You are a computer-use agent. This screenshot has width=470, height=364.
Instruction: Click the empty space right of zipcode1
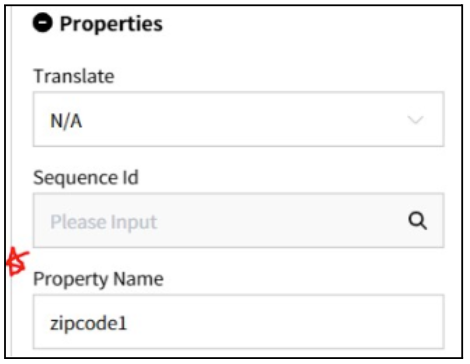point(283,322)
